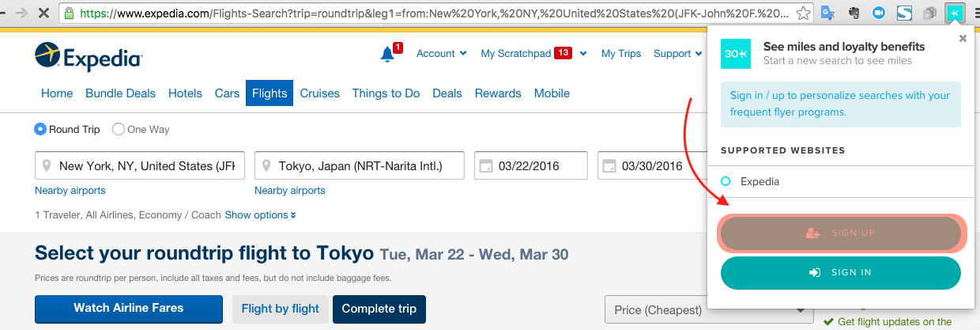Click the S-shaped extension icon
The height and width of the screenshot is (330, 980).
(905, 13)
